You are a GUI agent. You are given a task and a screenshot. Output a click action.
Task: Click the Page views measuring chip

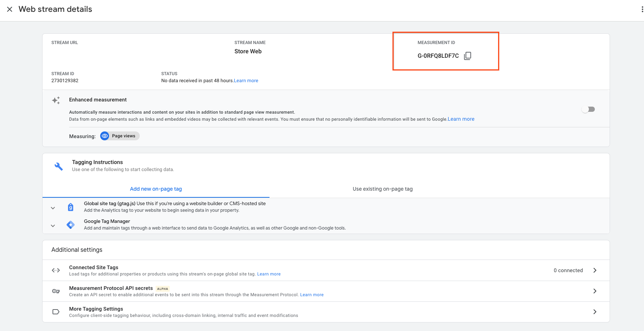click(120, 136)
